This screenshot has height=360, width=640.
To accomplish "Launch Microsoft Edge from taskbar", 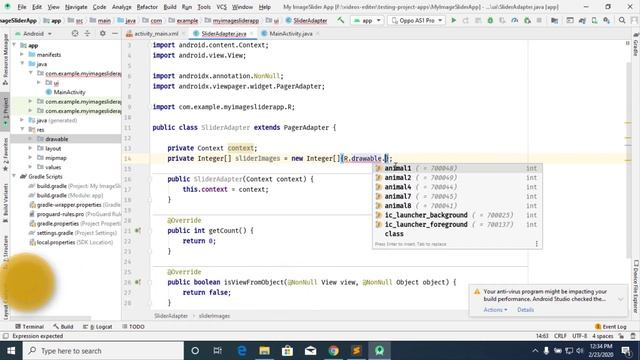I will click(x=242, y=351).
